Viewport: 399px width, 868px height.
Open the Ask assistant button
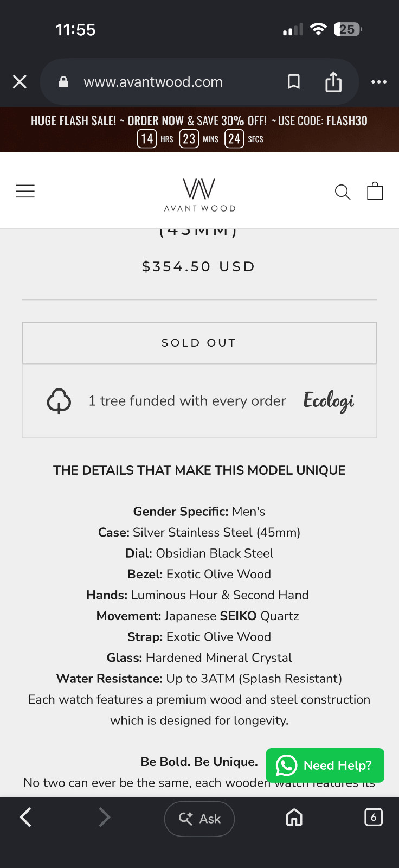[200, 819]
